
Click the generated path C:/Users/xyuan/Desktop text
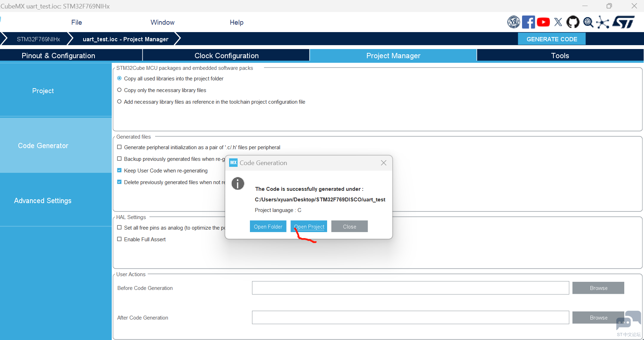tap(320, 200)
